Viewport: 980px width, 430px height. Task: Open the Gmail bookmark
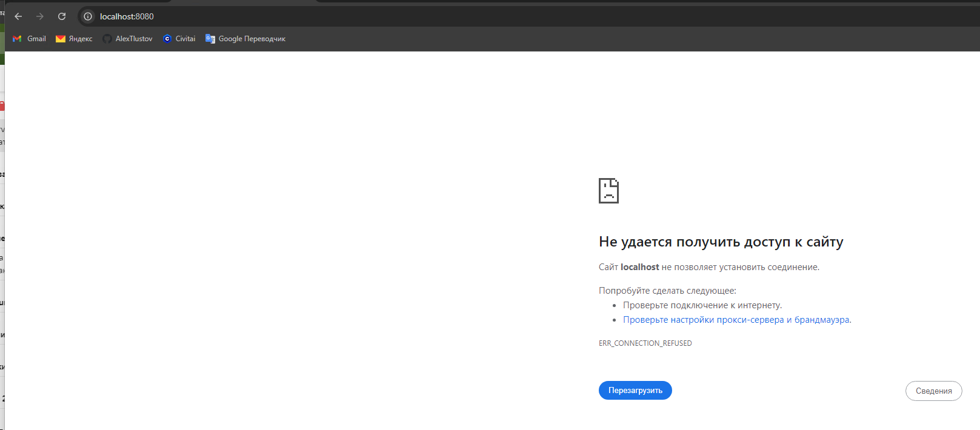pos(30,39)
